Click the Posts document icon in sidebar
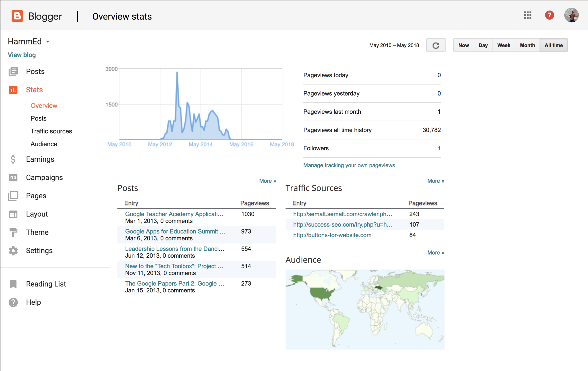The height and width of the screenshot is (371, 588). [13, 72]
